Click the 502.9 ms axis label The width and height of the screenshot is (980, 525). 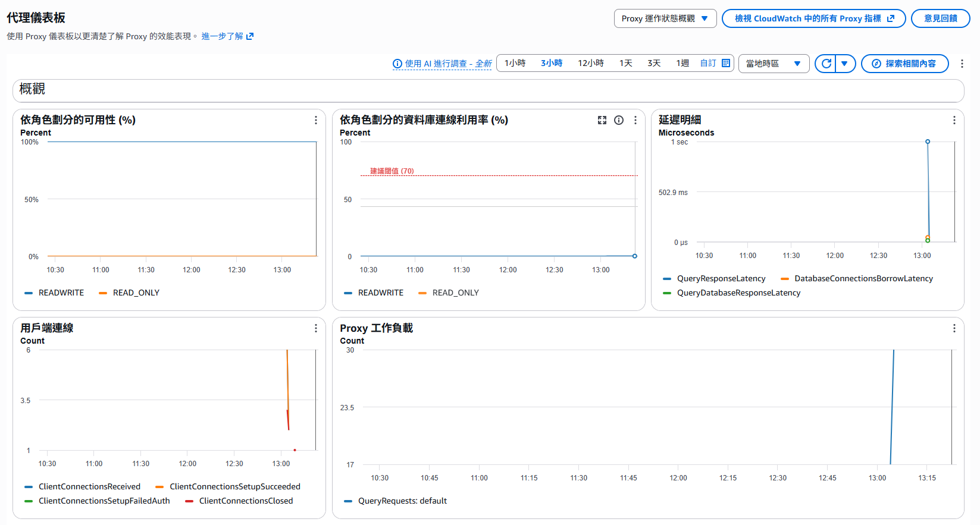click(673, 193)
